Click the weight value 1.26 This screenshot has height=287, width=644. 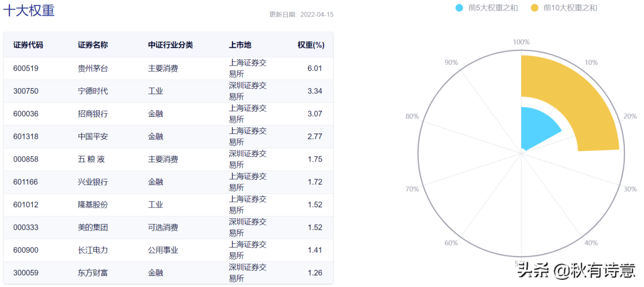tap(315, 273)
